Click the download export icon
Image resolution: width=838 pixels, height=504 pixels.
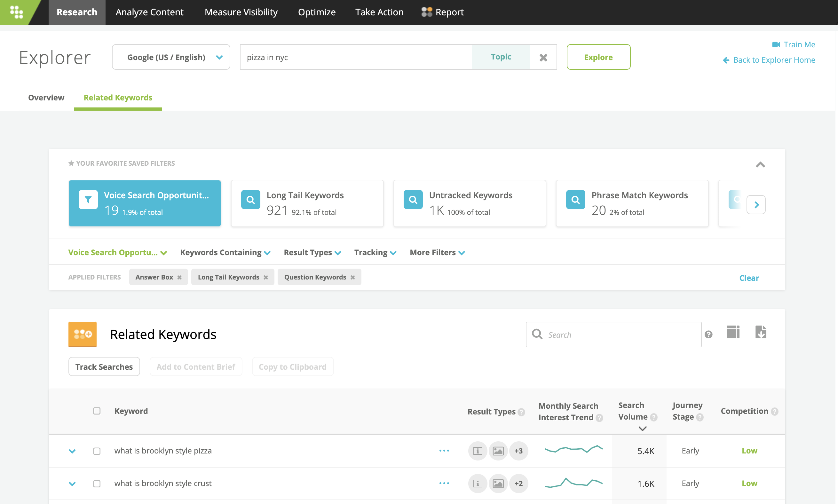(x=761, y=332)
